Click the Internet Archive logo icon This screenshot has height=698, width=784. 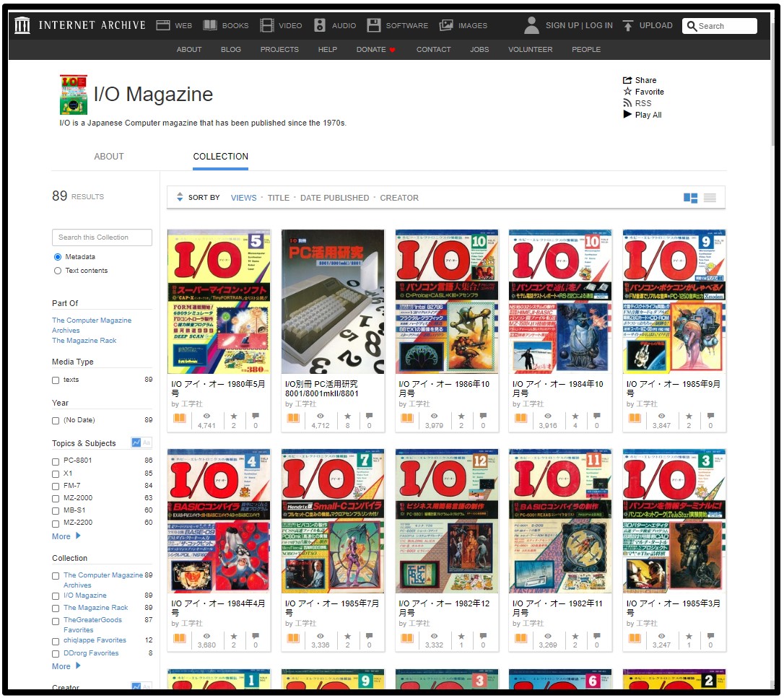tap(22, 25)
